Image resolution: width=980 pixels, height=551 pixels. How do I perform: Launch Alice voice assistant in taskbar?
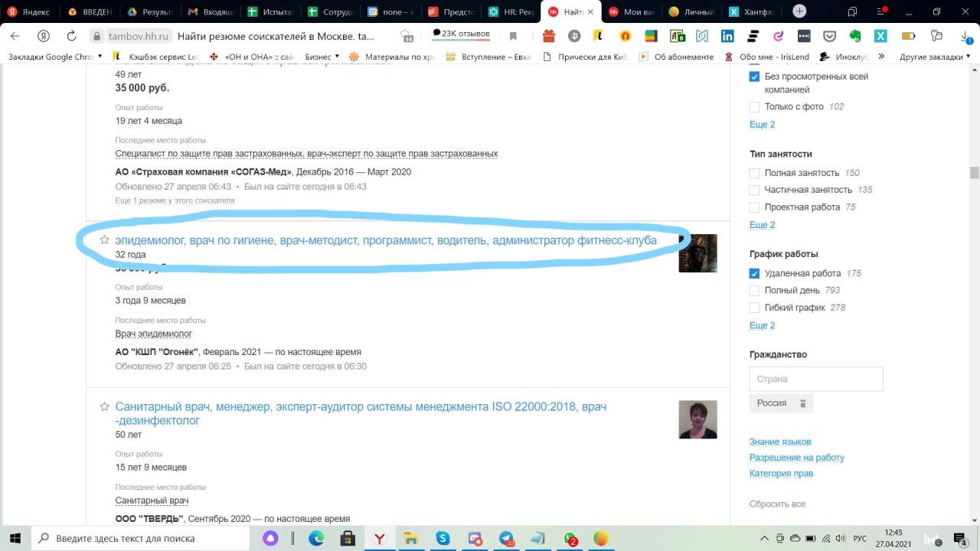point(270,538)
